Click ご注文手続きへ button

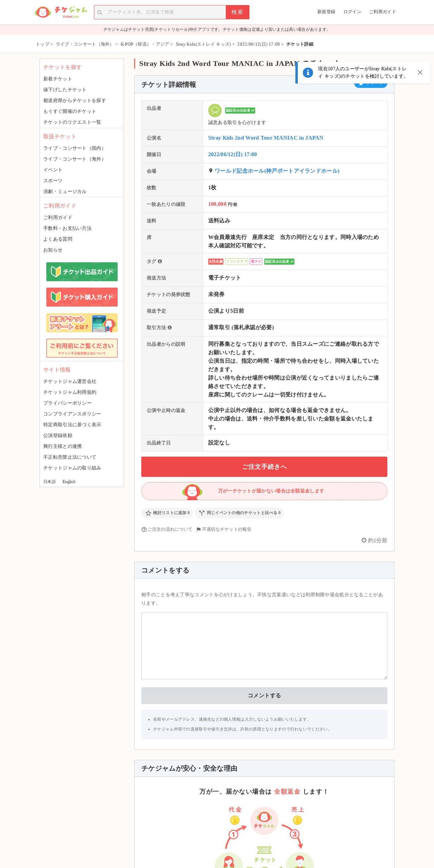click(264, 467)
